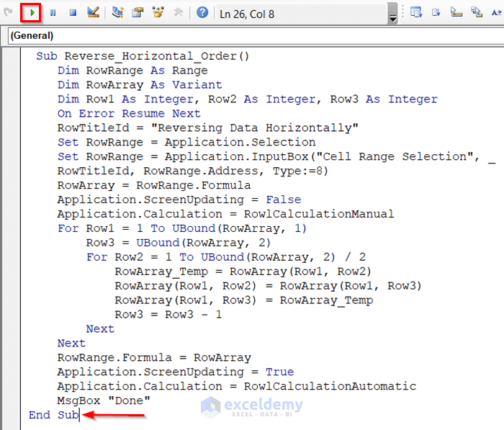Click the Dim RowRange As Range line
This screenshot has width=504, height=430.
coord(132,71)
